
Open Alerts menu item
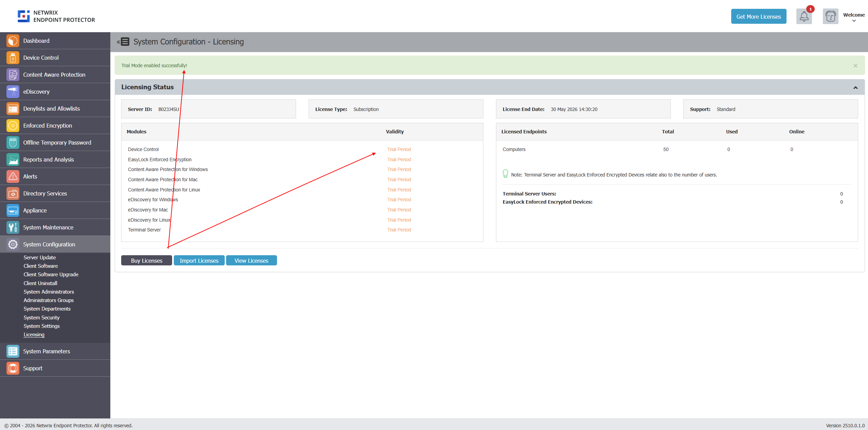point(55,176)
